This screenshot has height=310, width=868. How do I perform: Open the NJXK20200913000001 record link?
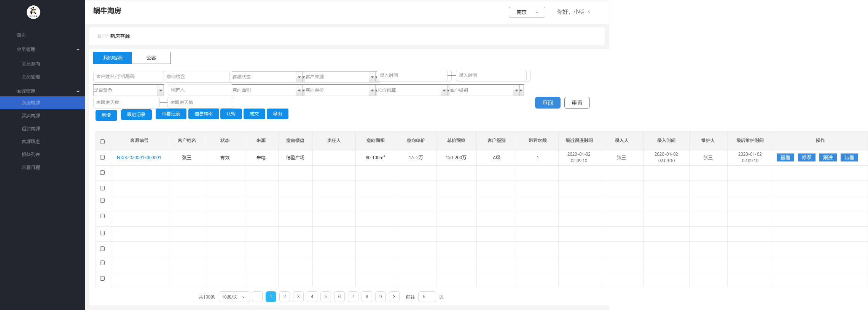(x=139, y=158)
